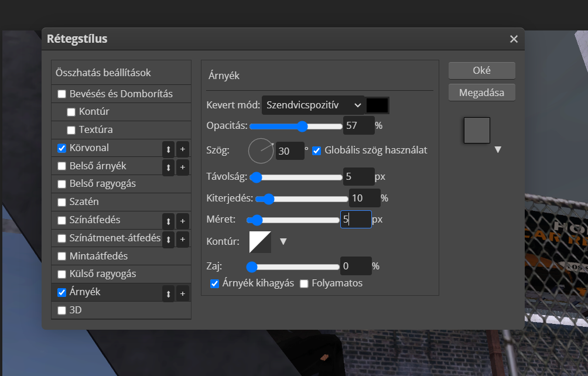Click the plus icon next to Körvonal

(x=183, y=149)
